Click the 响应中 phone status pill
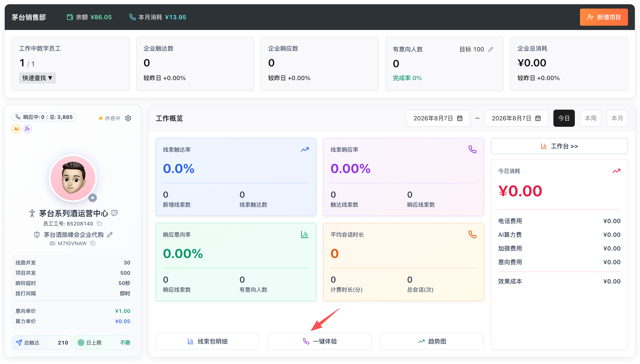The height and width of the screenshot is (364, 640). (x=44, y=117)
